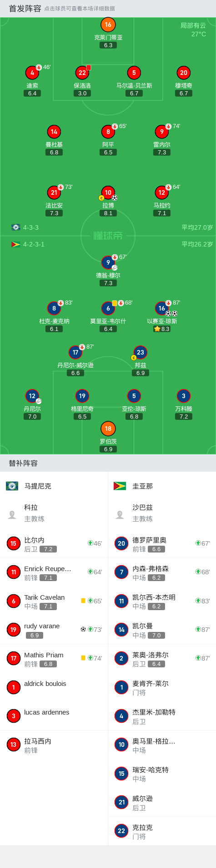Image resolution: width=216 pixels, height=868 pixels.
Task: Tap 莫里亚-韦尔什 number 6 player circle
Action: coord(108,308)
